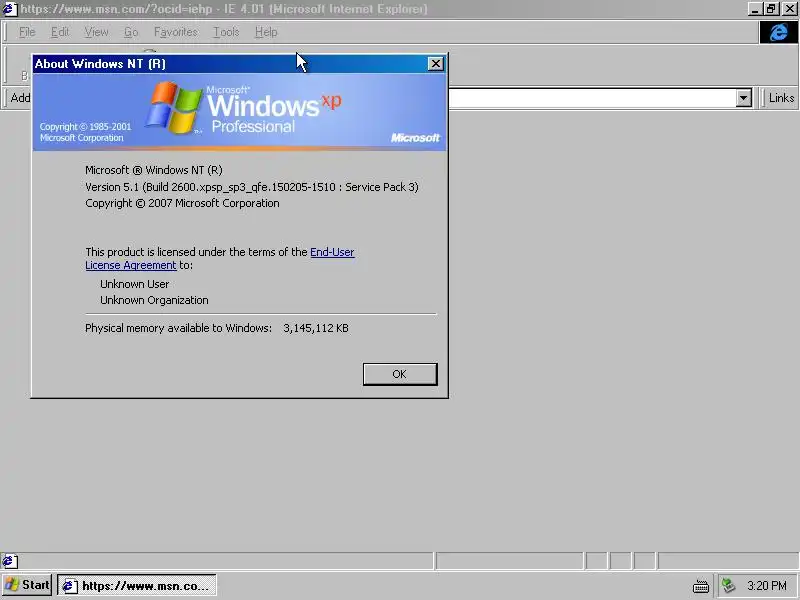800x600 pixels.
Task: Open the Tools menu
Action: [x=226, y=32]
